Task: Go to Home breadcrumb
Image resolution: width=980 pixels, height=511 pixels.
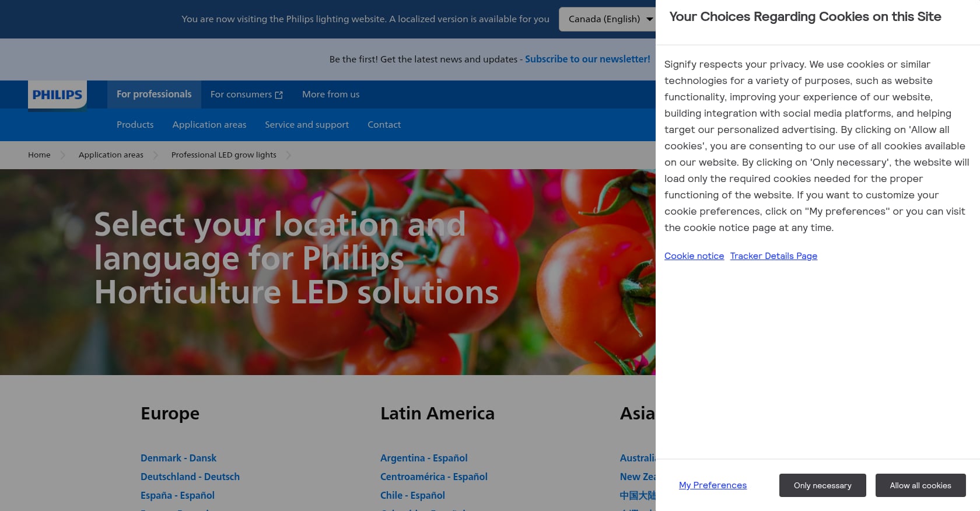Action: 39,155
